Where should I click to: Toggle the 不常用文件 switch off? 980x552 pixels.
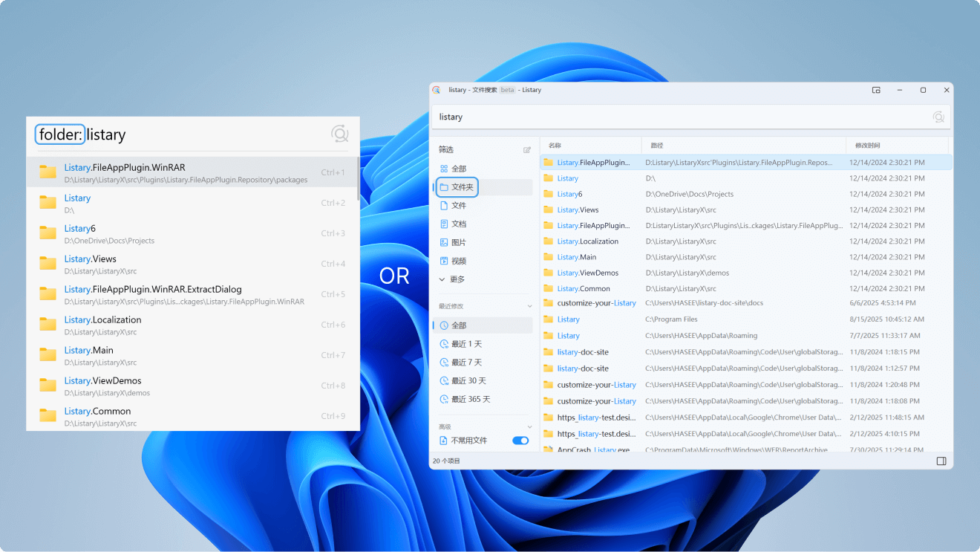(x=520, y=441)
